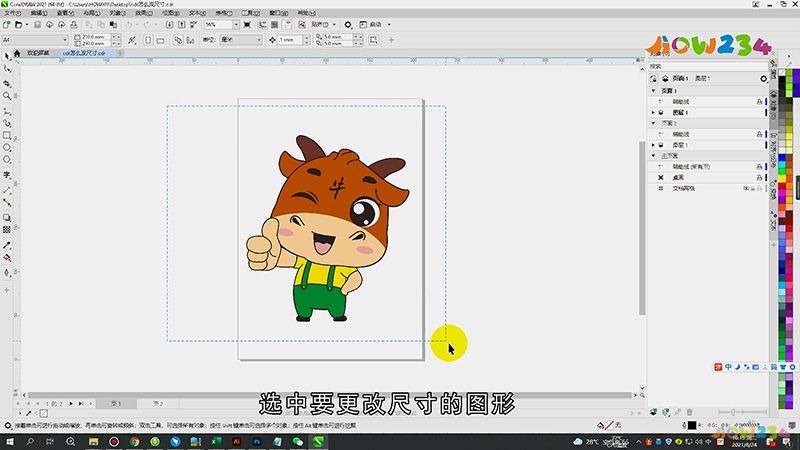Delete the layer with the trash icon in the Objects docker
This screenshot has width=800, height=450.
689,412
